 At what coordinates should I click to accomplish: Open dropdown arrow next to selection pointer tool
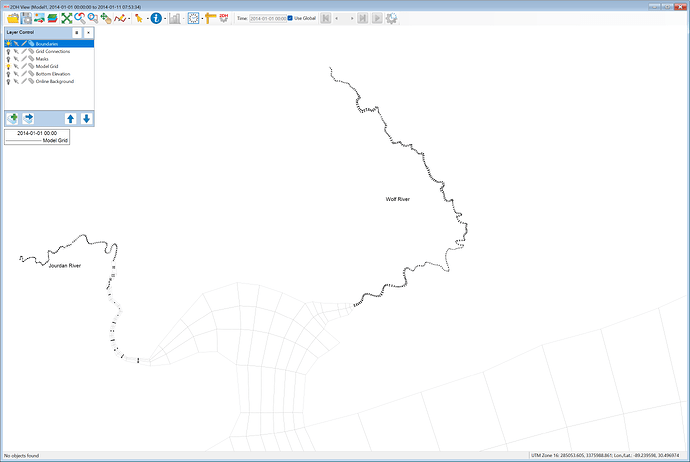click(x=147, y=18)
